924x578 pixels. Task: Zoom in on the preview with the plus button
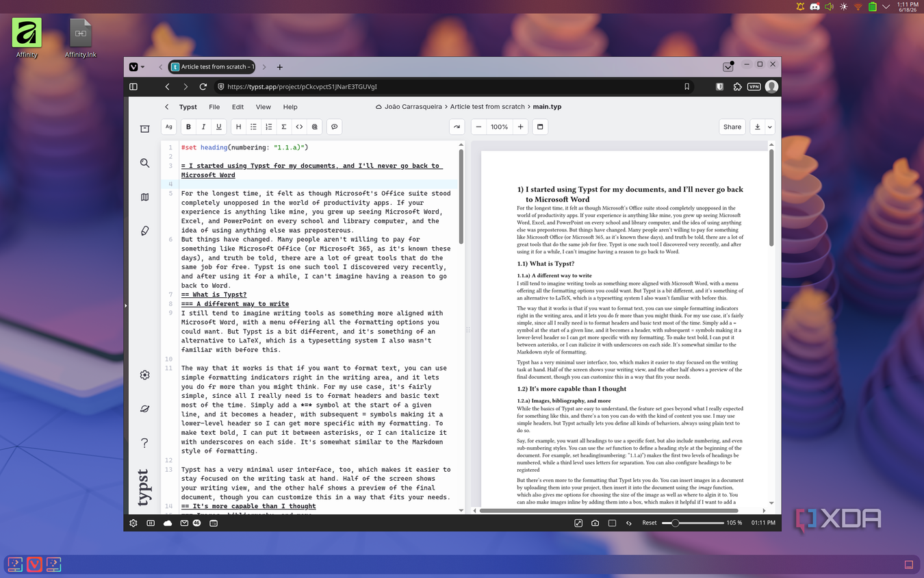coord(520,127)
